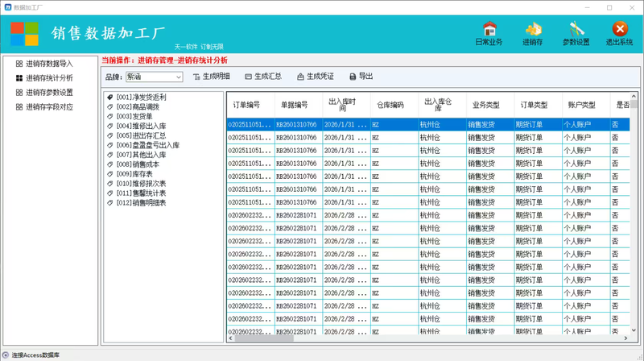Viewport: 644px width, 361px height.
Task: Click the 订单编号 column header
Action: tap(250, 105)
